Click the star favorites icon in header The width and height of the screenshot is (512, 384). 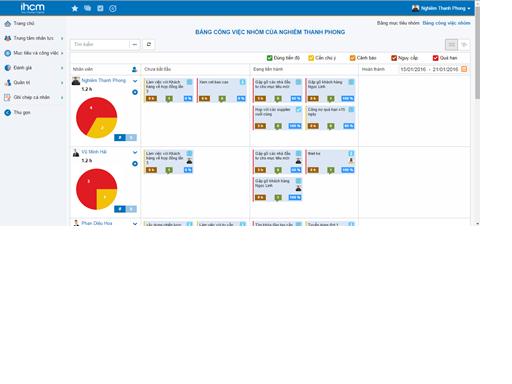point(75,8)
